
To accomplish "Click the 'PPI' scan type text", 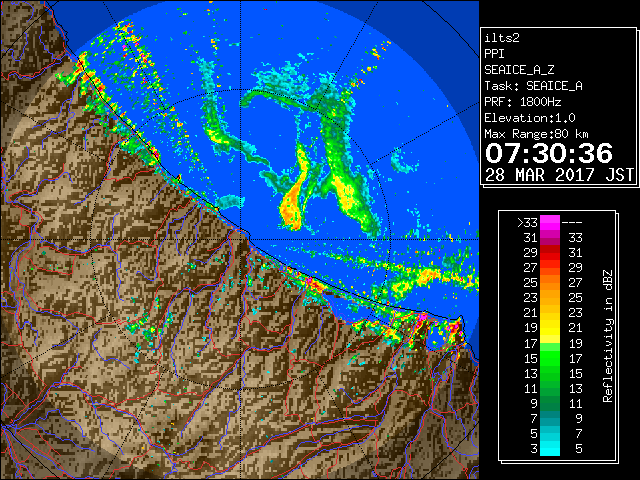I will coord(494,54).
